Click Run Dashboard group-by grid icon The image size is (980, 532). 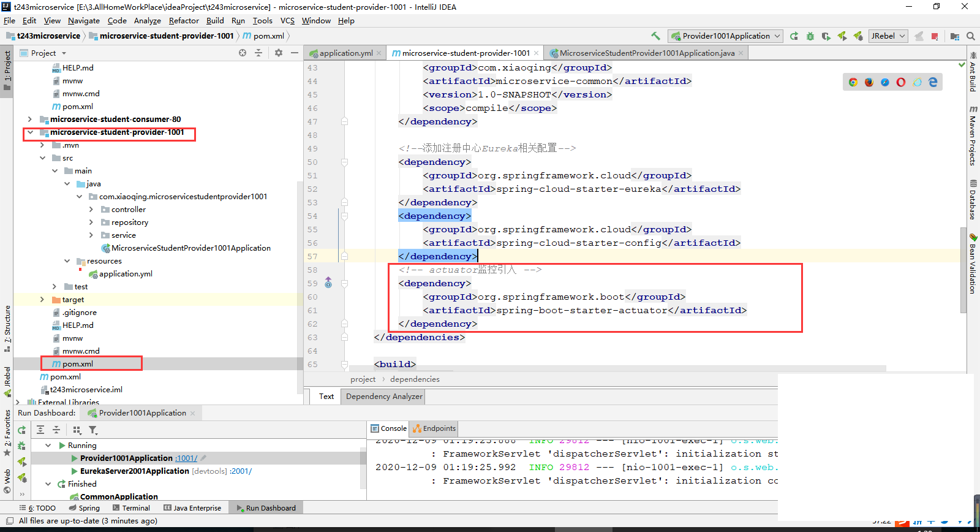(77, 430)
